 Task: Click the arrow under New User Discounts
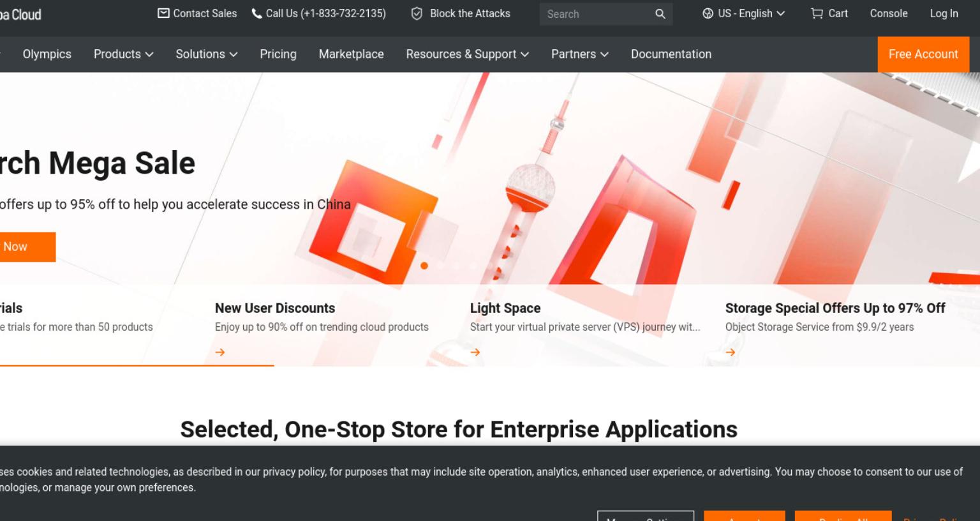220,352
